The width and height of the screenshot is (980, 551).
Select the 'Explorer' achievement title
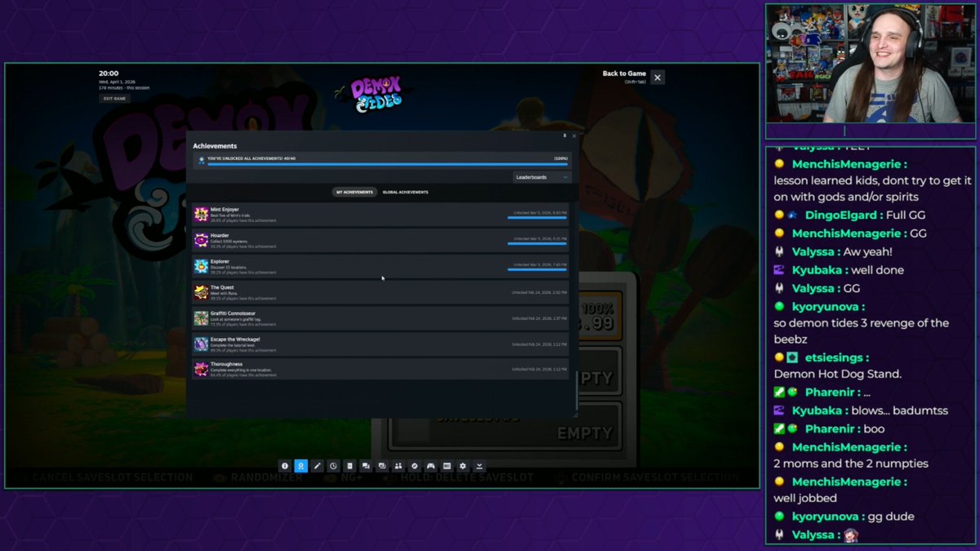[220, 261]
